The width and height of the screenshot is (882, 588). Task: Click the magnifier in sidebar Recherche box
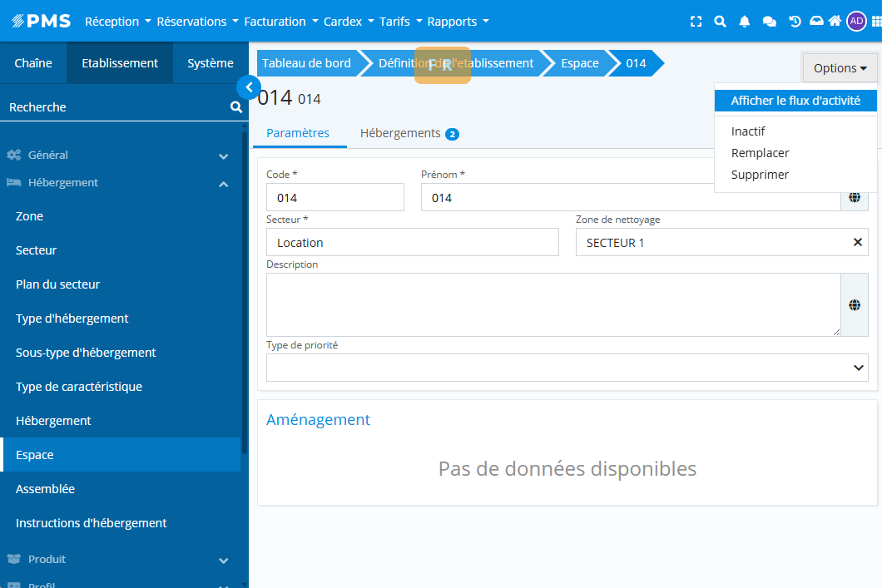(x=235, y=107)
